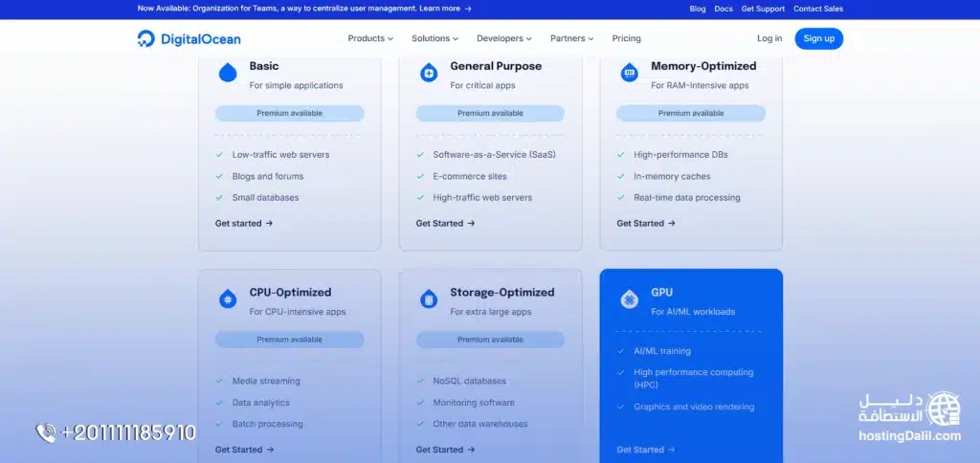Click Get Started under Memory-Optimized
This screenshot has width=980, height=463.
pyautogui.click(x=646, y=223)
